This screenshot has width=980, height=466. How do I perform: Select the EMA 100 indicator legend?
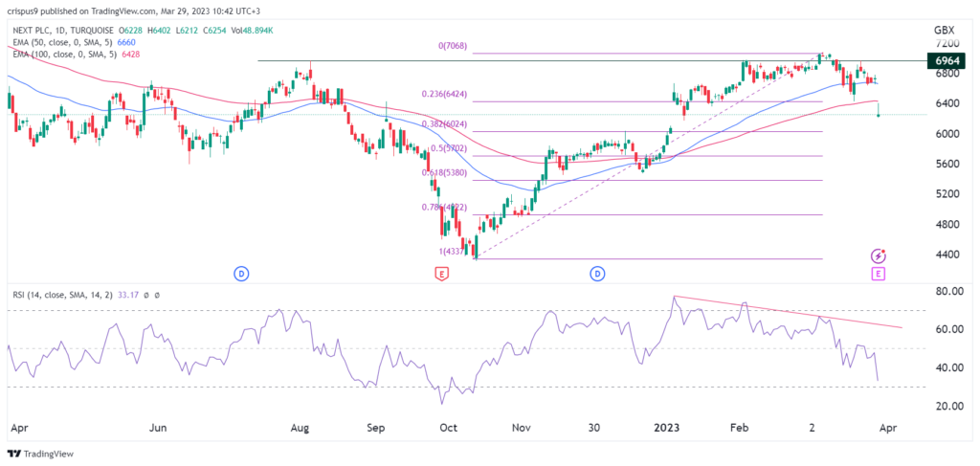(x=64, y=53)
